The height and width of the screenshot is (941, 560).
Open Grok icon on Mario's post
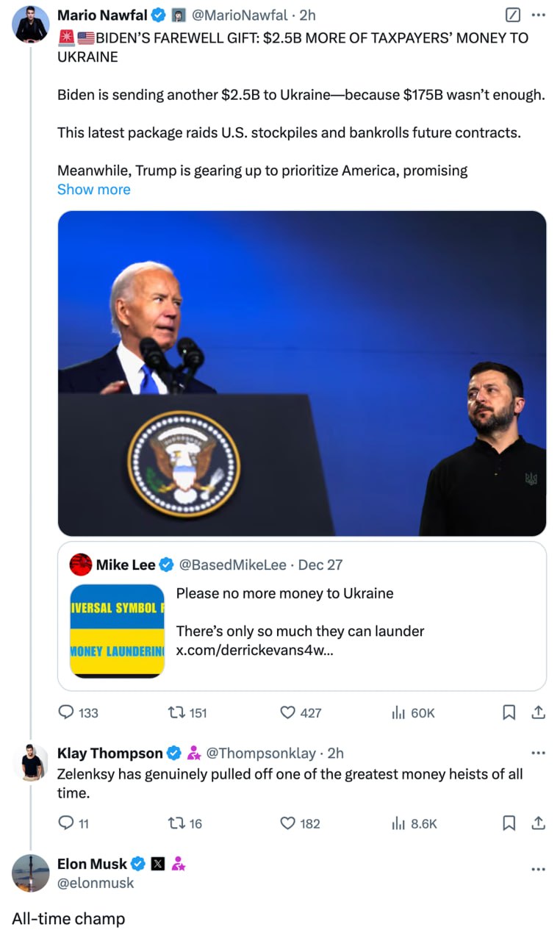click(514, 15)
